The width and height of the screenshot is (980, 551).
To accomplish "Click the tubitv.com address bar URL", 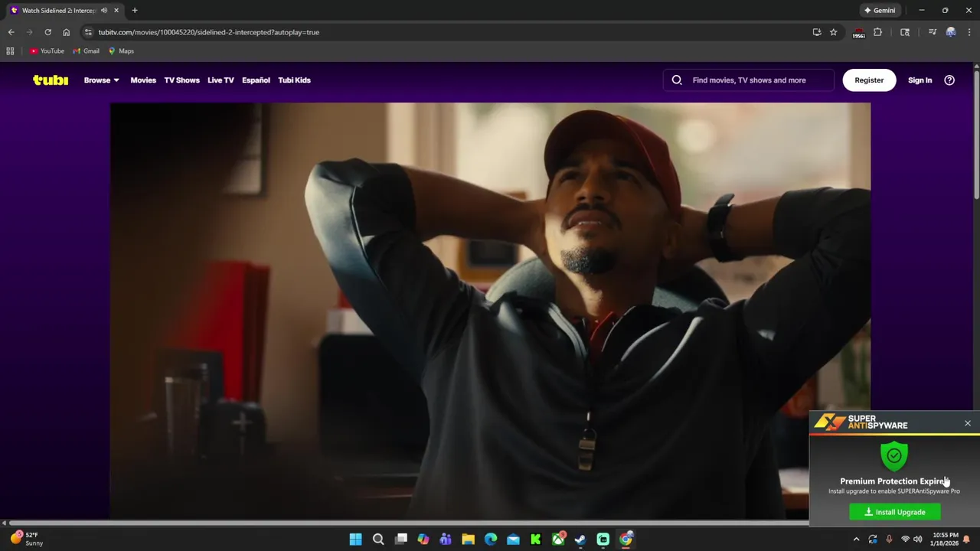I will point(208,32).
